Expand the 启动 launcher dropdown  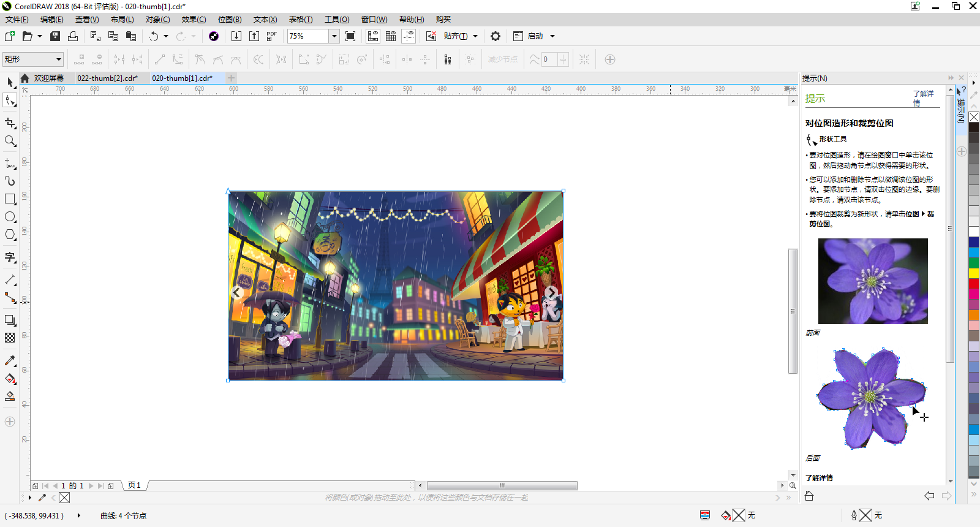point(552,36)
